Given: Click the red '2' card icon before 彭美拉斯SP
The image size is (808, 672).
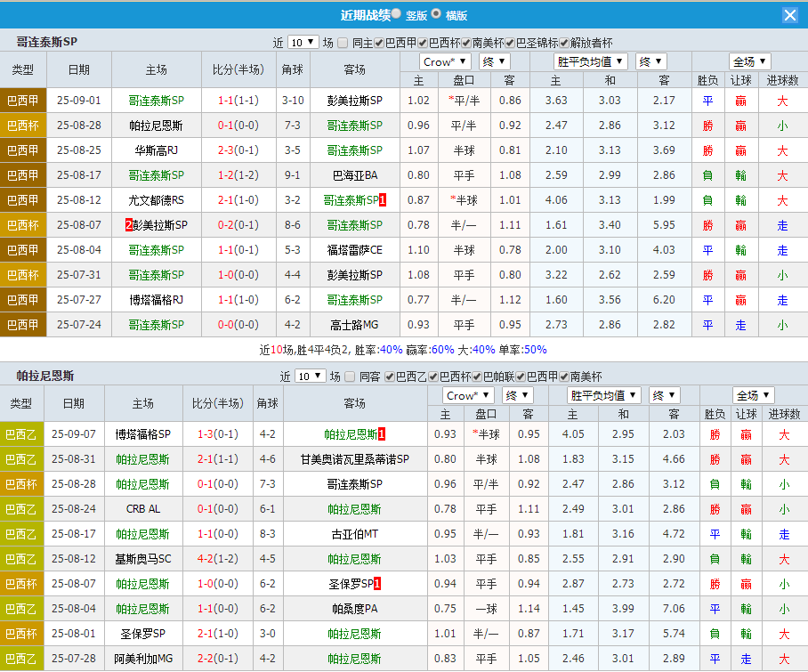Looking at the screenshot, I should point(130,225).
